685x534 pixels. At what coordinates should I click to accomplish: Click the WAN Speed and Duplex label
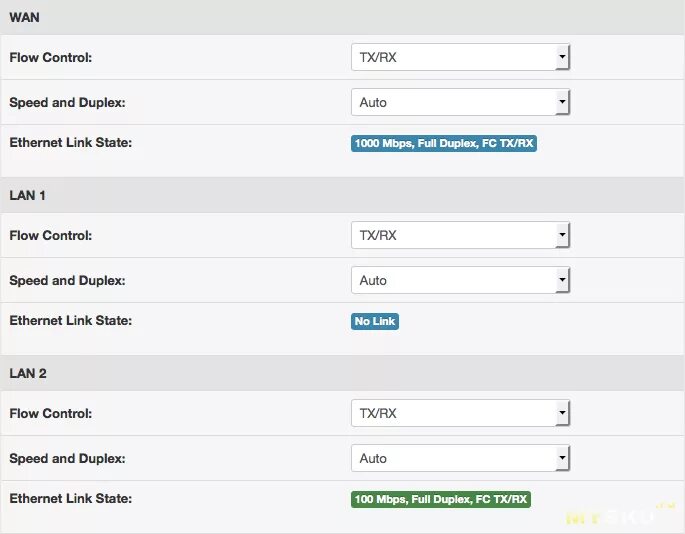[x=67, y=102]
